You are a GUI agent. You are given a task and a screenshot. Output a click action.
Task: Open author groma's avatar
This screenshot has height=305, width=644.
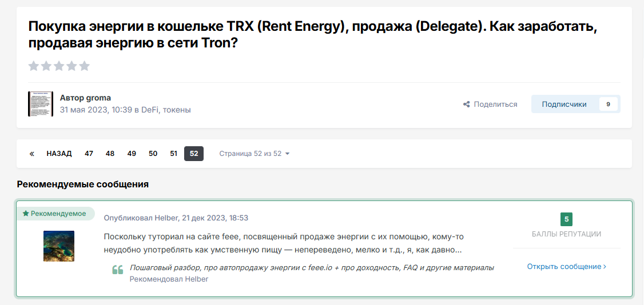coord(41,104)
